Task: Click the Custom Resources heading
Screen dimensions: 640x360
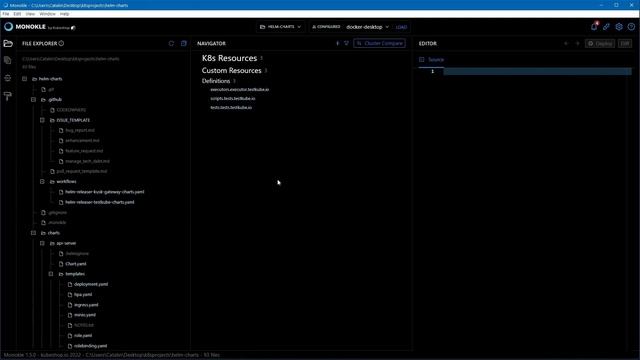Action: pyautogui.click(x=231, y=71)
